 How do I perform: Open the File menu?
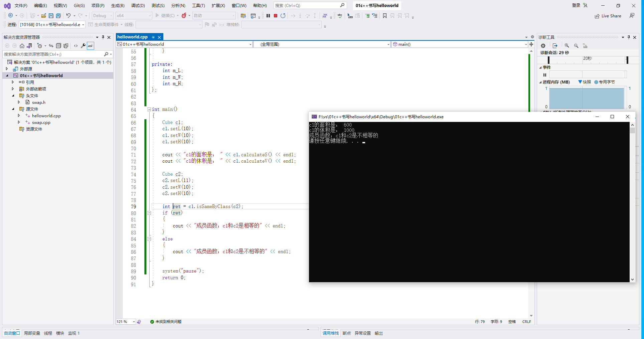click(21, 6)
